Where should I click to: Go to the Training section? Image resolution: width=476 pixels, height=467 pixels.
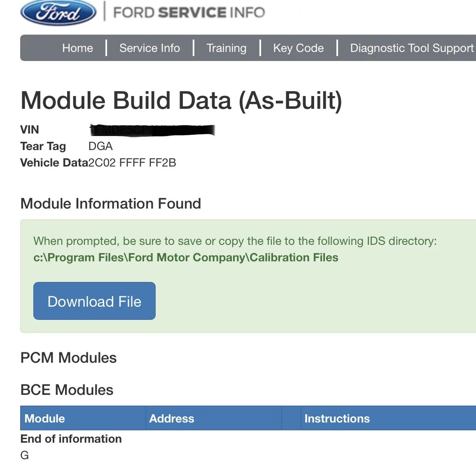tap(226, 48)
